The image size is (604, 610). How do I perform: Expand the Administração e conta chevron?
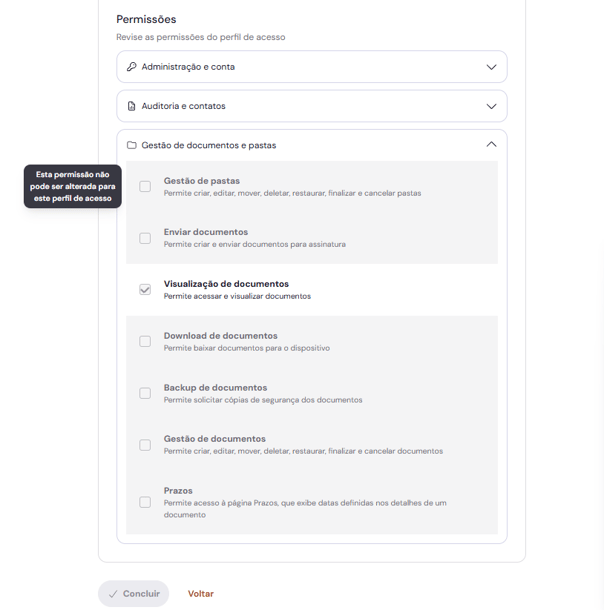tap(491, 67)
